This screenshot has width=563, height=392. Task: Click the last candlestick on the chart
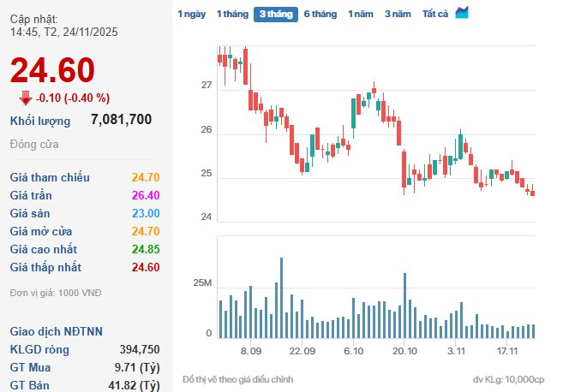pos(533,192)
